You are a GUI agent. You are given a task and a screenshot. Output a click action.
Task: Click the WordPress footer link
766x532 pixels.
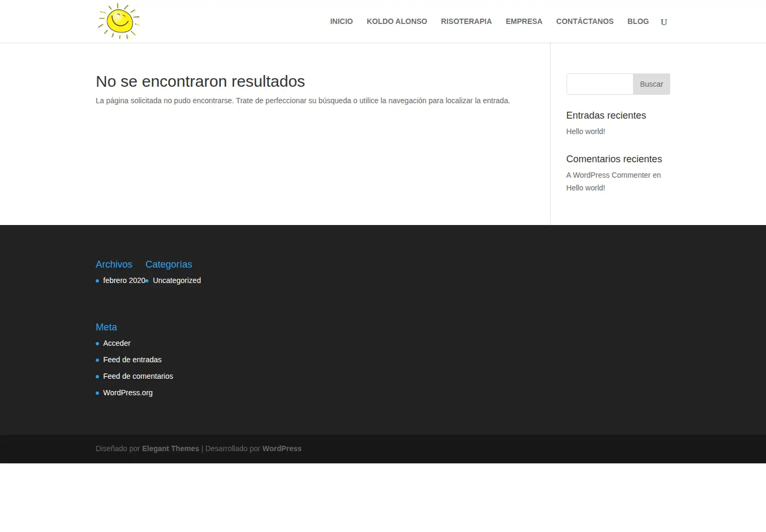pyautogui.click(x=282, y=448)
